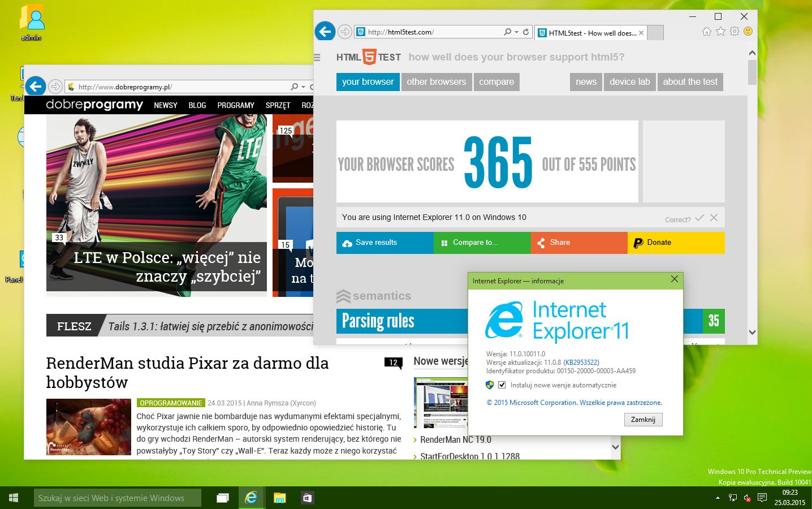This screenshot has width=812, height=509.
Task: Open Windows Start menu
Action: pos(14,498)
